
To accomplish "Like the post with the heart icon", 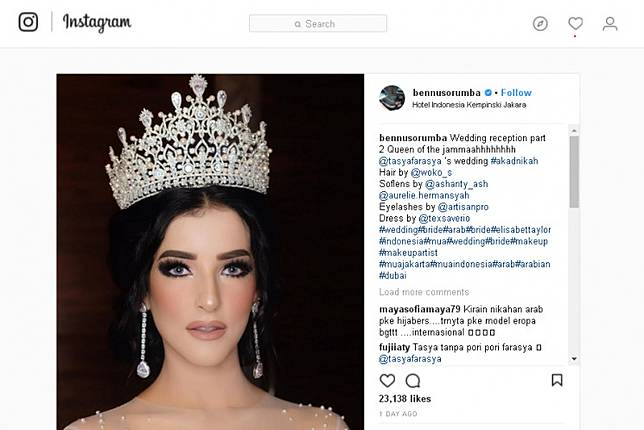I will coord(387,381).
